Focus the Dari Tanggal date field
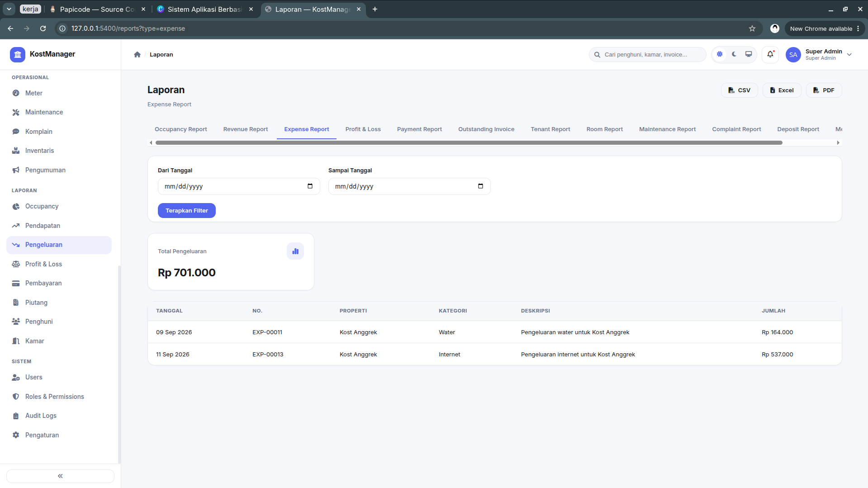 (239, 186)
